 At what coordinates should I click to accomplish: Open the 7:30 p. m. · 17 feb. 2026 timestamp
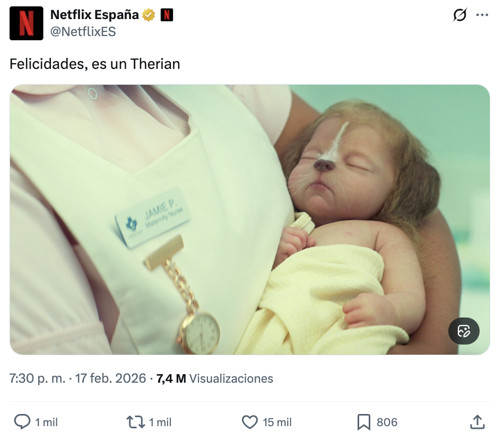[x=77, y=378]
